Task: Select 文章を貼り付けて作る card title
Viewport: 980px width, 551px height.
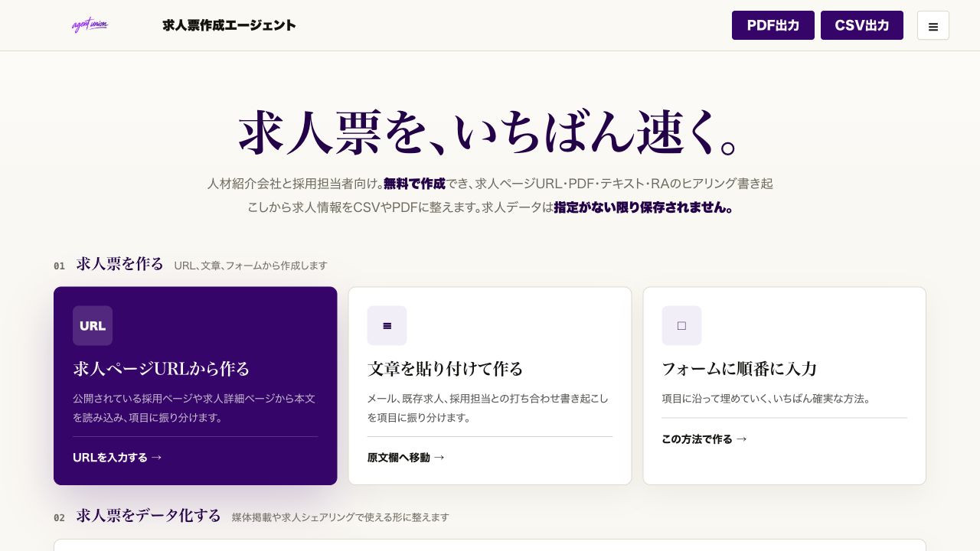Action: (x=446, y=368)
